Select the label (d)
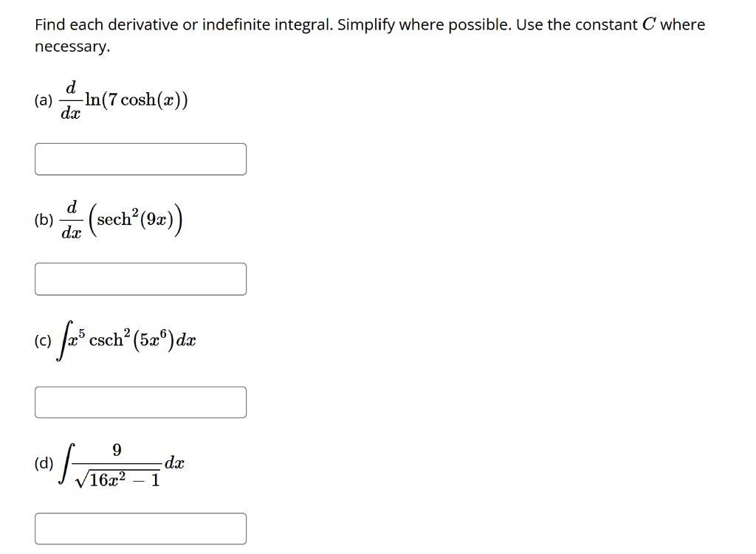756x554 pixels. pyautogui.click(x=42, y=463)
